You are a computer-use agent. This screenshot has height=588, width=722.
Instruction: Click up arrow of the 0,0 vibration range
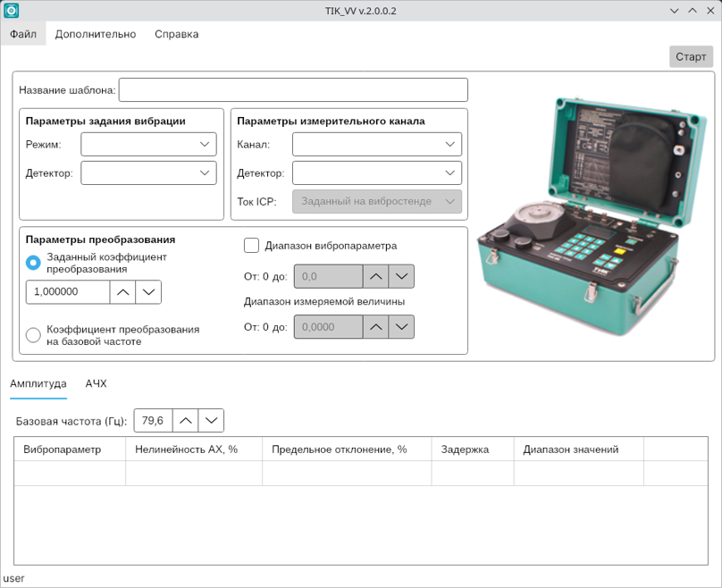(x=375, y=276)
